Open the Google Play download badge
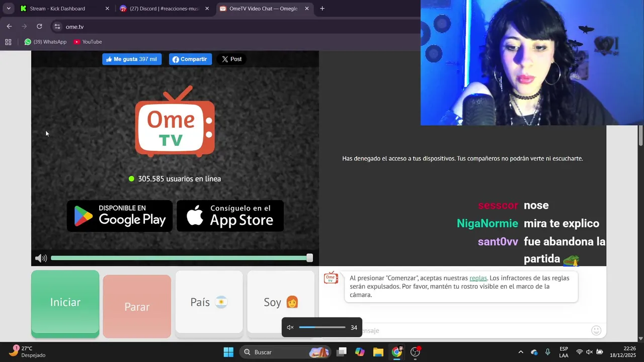 tap(120, 216)
